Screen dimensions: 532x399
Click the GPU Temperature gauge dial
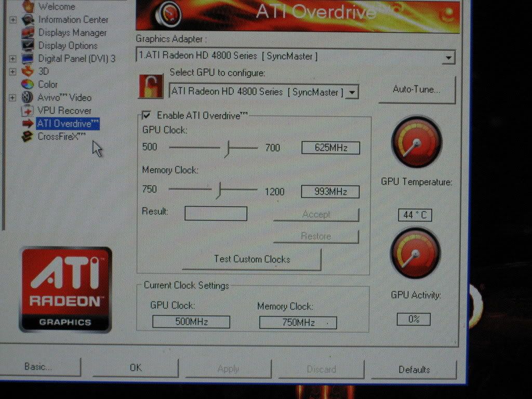pyautogui.click(x=417, y=142)
